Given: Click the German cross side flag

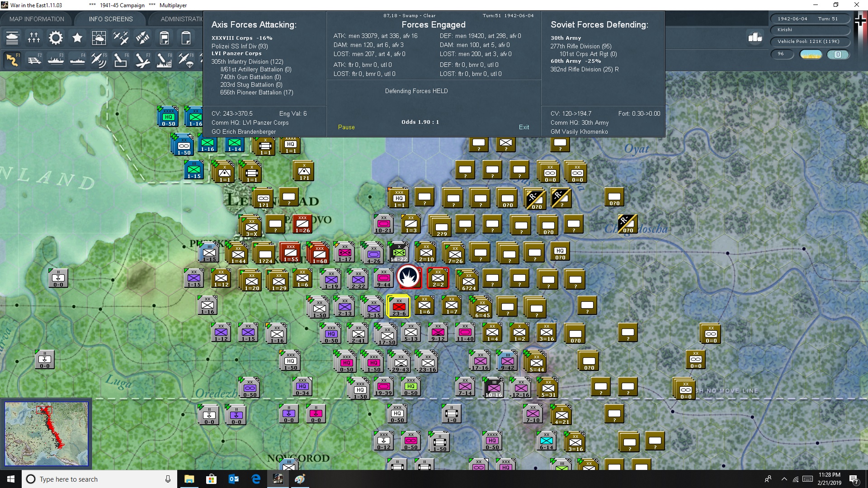Looking at the screenshot, I should [x=860, y=21].
